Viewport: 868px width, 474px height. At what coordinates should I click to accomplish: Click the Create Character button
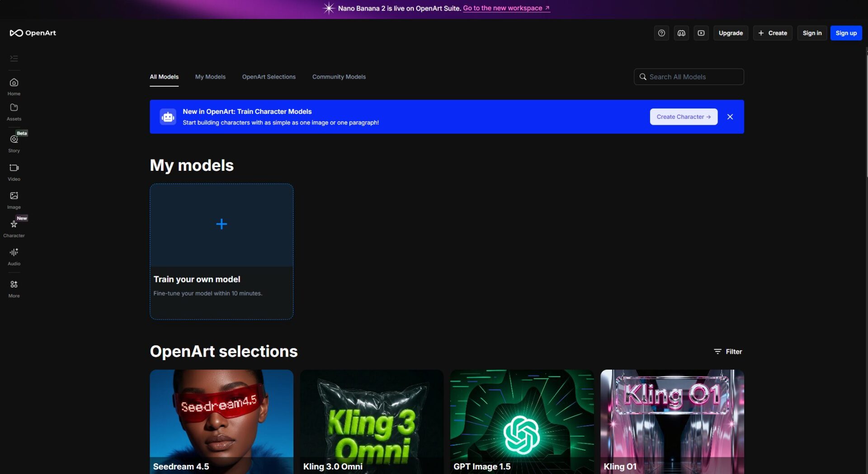coord(684,117)
